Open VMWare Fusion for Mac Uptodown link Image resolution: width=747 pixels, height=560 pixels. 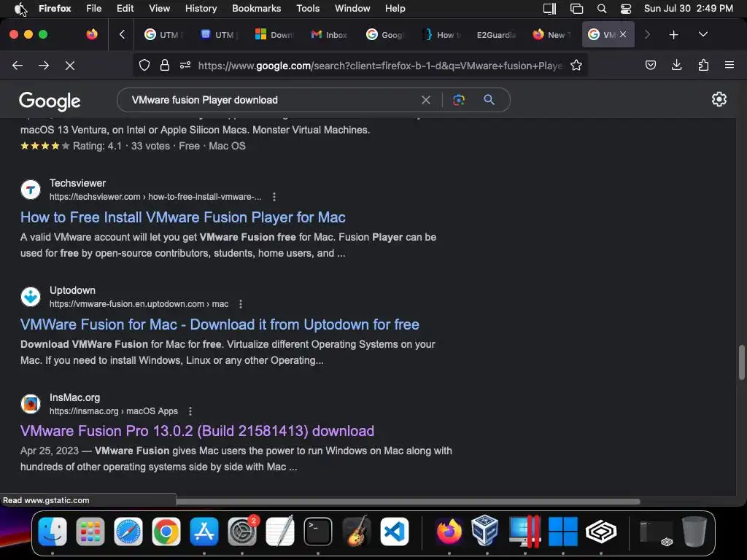coord(220,324)
